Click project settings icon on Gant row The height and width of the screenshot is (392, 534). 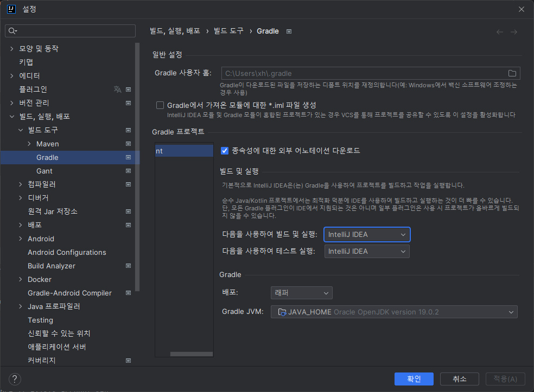(129, 171)
